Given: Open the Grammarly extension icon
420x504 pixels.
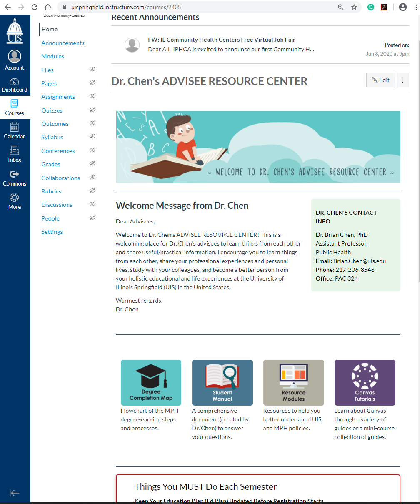Looking at the screenshot, I should (371, 7).
